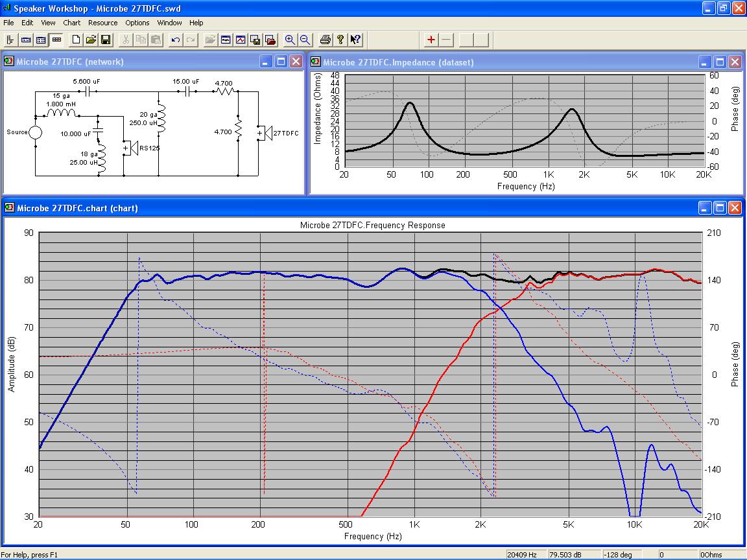Screen dimensions: 747x560
Task: Select the 5.600 uF capacitor in network
Action: click(88, 91)
